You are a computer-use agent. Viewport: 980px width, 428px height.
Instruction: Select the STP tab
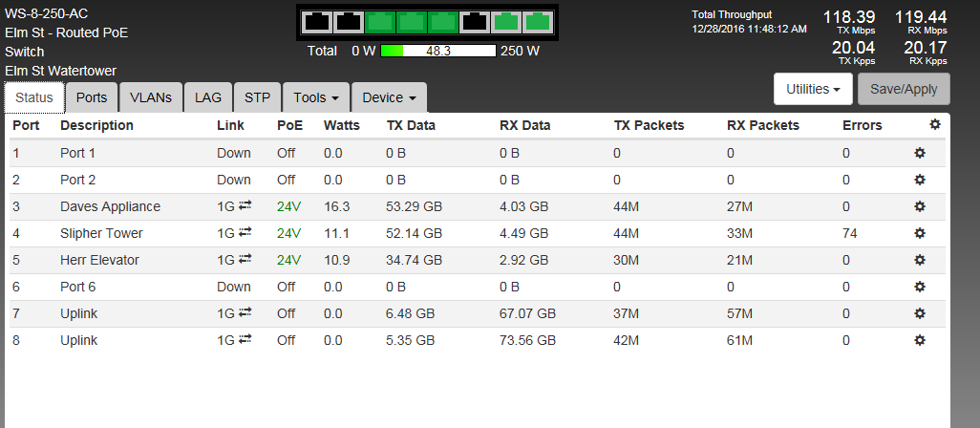257,97
